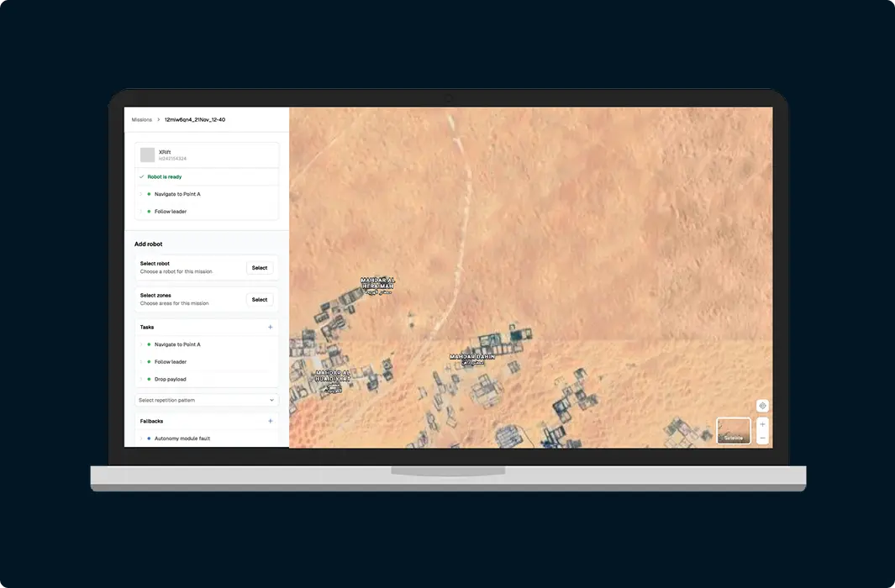This screenshot has width=895, height=588.
Task: Click Select button for Select robot
Action: 260,267
